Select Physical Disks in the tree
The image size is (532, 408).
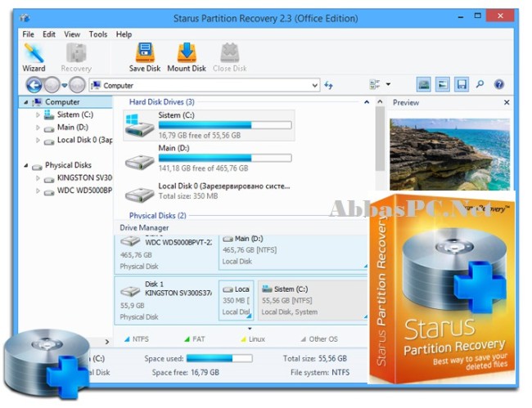pos(68,165)
